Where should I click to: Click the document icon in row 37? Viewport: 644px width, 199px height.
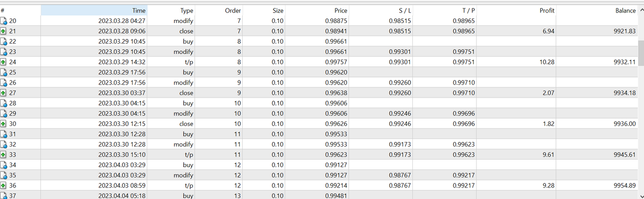click(3, 195)
